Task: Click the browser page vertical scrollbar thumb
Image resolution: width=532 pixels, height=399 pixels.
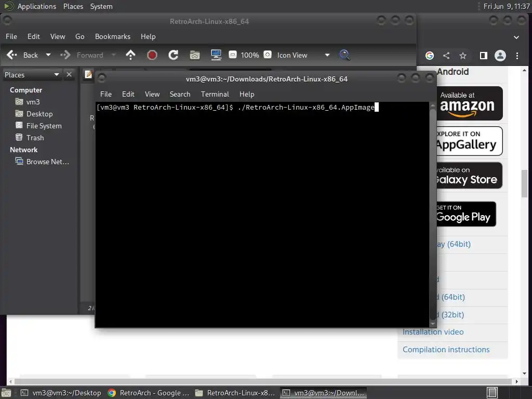Action: click(525, 182)
